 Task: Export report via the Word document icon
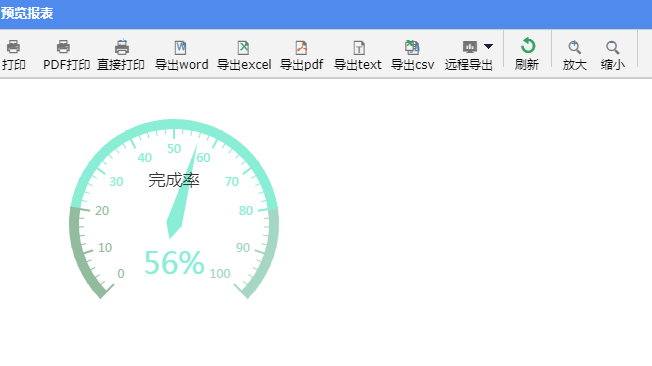point(180,47)
